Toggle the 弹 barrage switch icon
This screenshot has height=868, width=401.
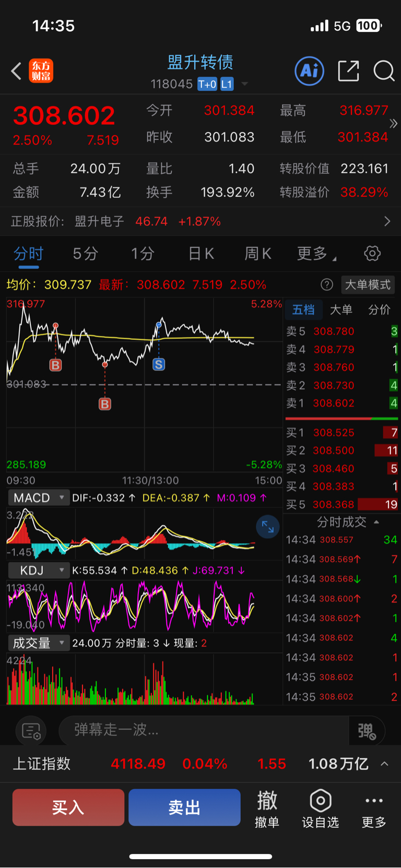pyautogui.click(x=367, y=731)
